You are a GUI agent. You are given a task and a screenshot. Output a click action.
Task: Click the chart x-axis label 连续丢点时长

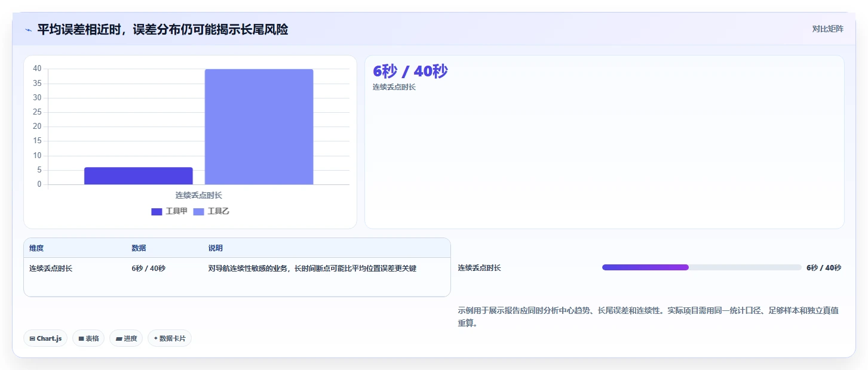click(199, 195)
